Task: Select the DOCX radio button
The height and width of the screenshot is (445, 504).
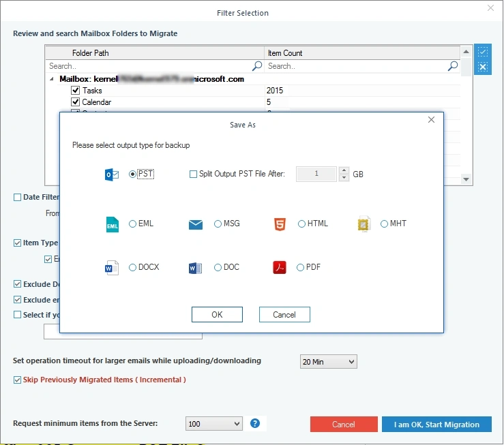Action: point(132,267)
